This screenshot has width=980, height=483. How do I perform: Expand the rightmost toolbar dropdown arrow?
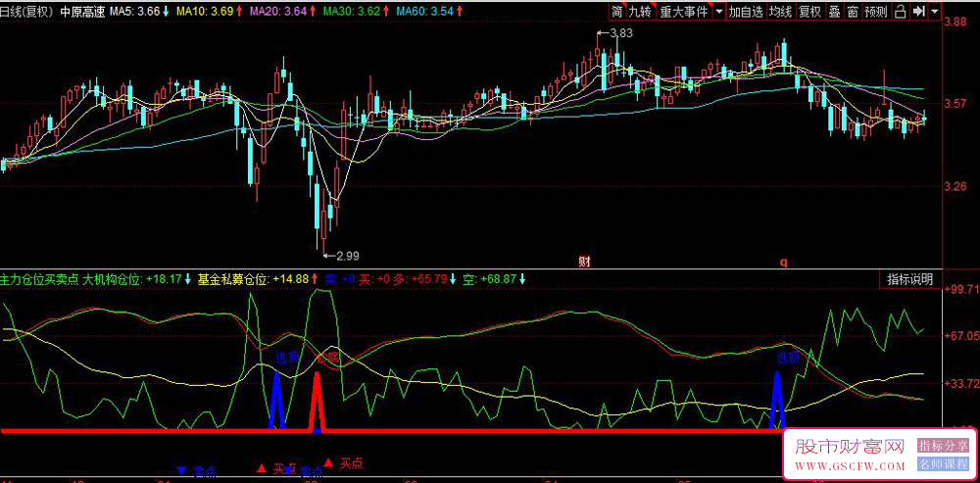(935, 12)
